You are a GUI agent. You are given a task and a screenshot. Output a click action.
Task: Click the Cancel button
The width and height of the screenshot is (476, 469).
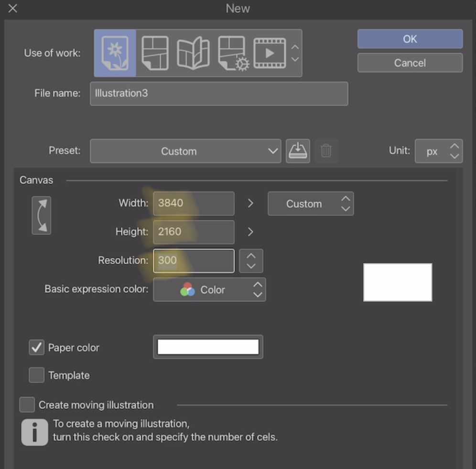[x=410, y=63]
